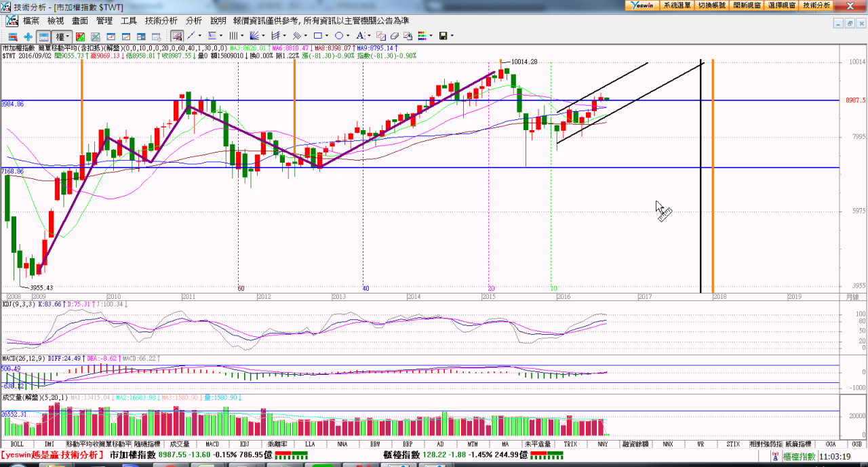Image resolution: width=868 pixels, height=467 pixels.
Task: Click the eraser tool icon
Action: tap(394, 36)
